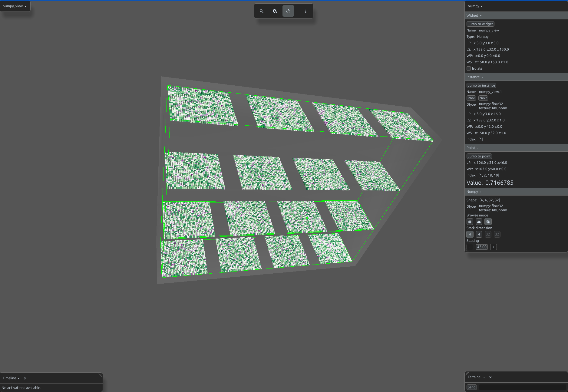568x392 pixels.
Task: Open the three-dot more options menu
Action: (x=306, y=11)
